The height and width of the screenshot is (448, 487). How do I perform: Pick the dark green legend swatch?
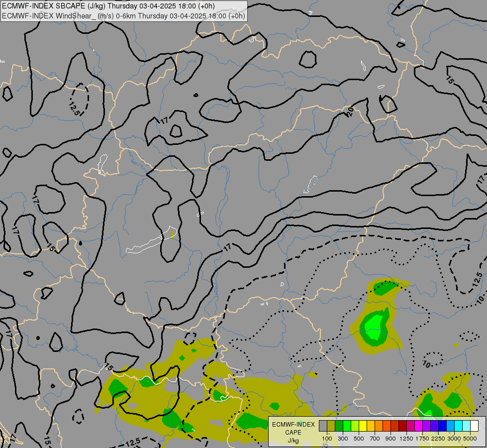[339, 426]
